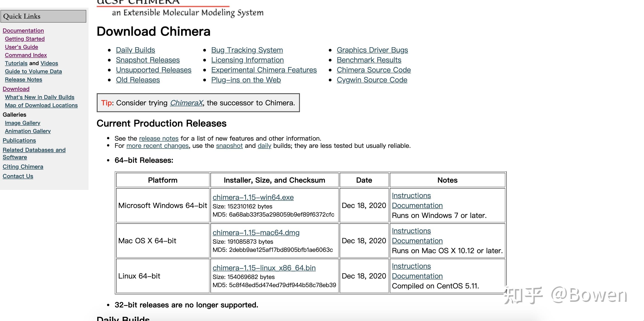The height and width of the screenshot is (321, 644).
Task: Open the Bug Tracking System
Action: [x=247, y=50]
